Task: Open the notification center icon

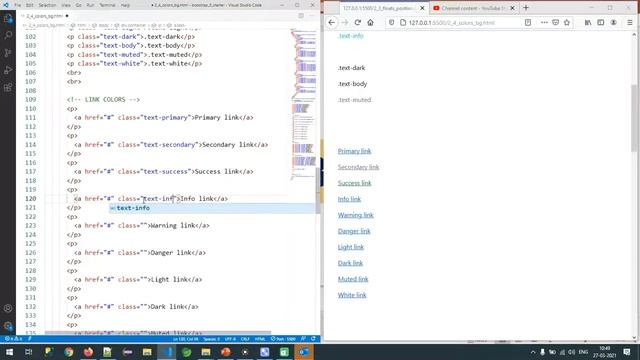Action: [627, 352]
